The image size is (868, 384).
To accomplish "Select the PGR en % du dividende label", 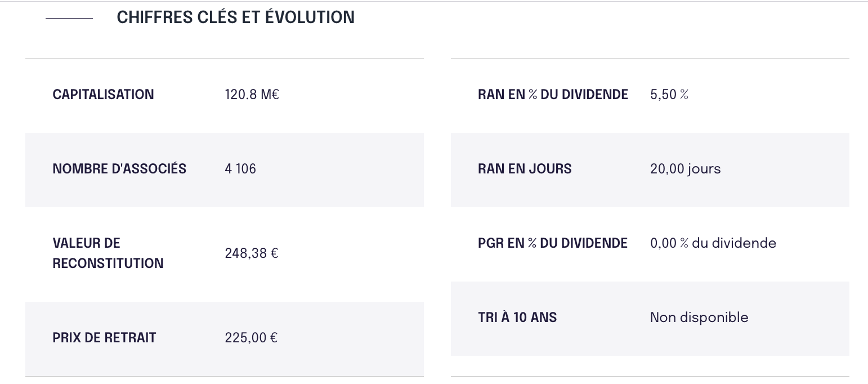I will pyautogui.click(x=553, y=243).
